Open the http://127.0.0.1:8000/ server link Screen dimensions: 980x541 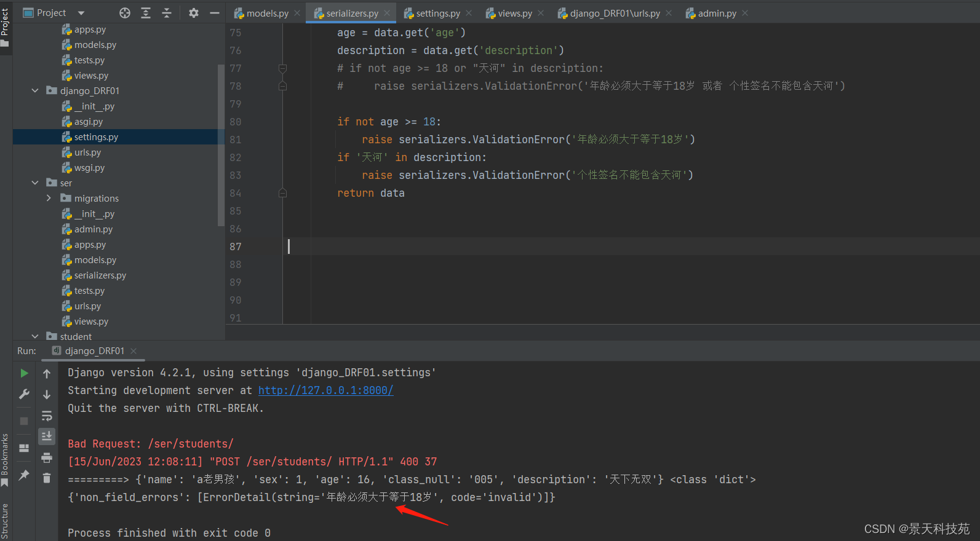(325, 390)
